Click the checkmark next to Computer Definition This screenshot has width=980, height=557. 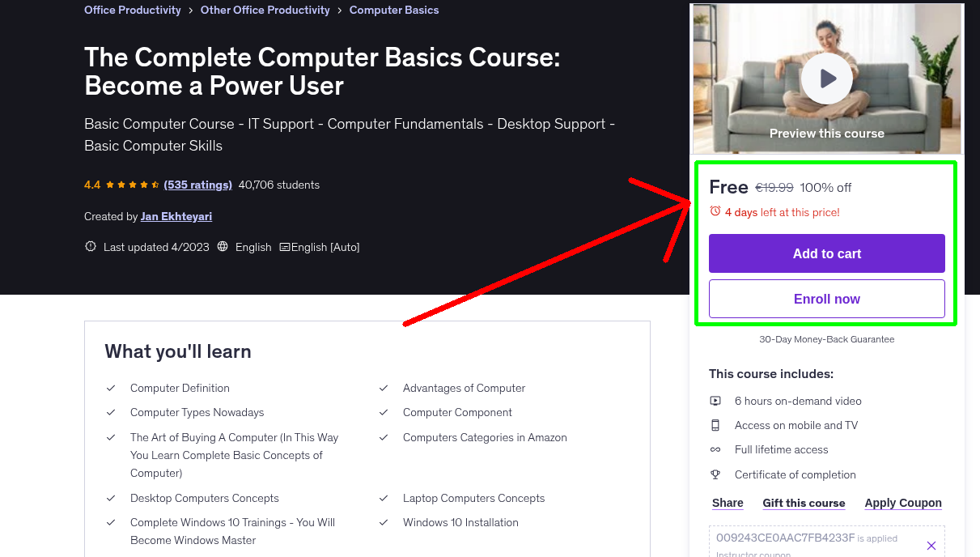pos(112,388)
